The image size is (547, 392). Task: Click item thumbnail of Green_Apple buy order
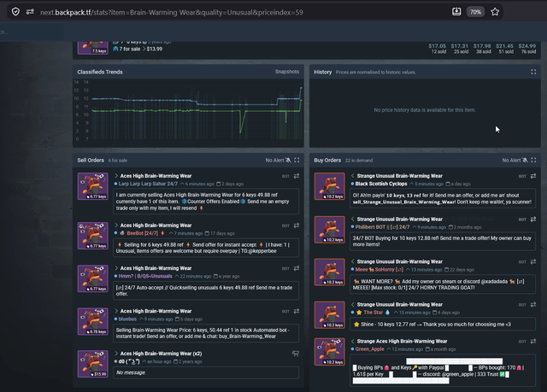point(329,352)
